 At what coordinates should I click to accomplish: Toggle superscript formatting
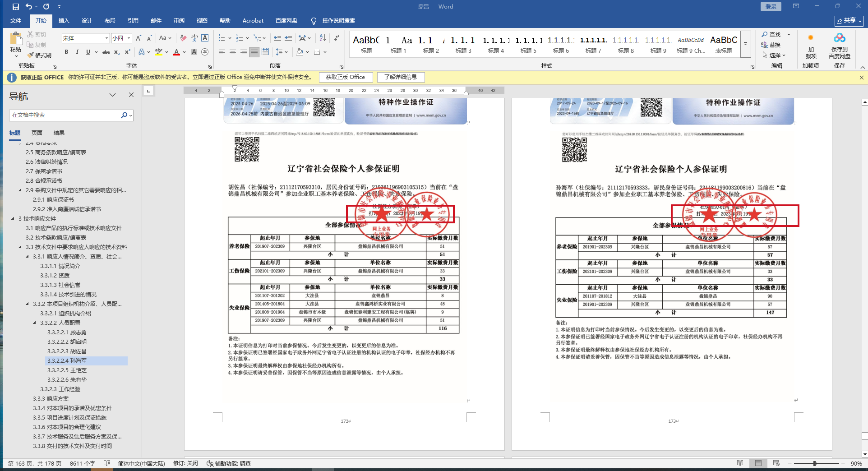[x=128, y=52]
